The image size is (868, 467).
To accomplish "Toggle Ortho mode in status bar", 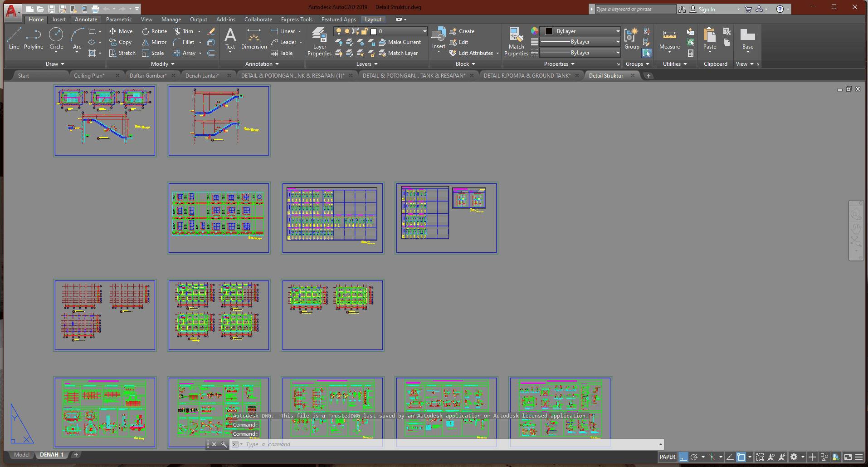I will click(683, 457).
